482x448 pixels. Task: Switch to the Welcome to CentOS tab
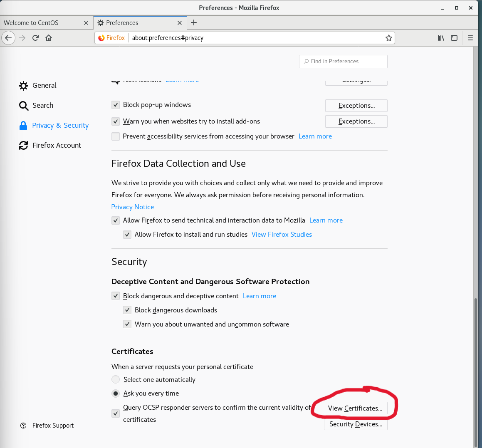(x=46, y=23)
